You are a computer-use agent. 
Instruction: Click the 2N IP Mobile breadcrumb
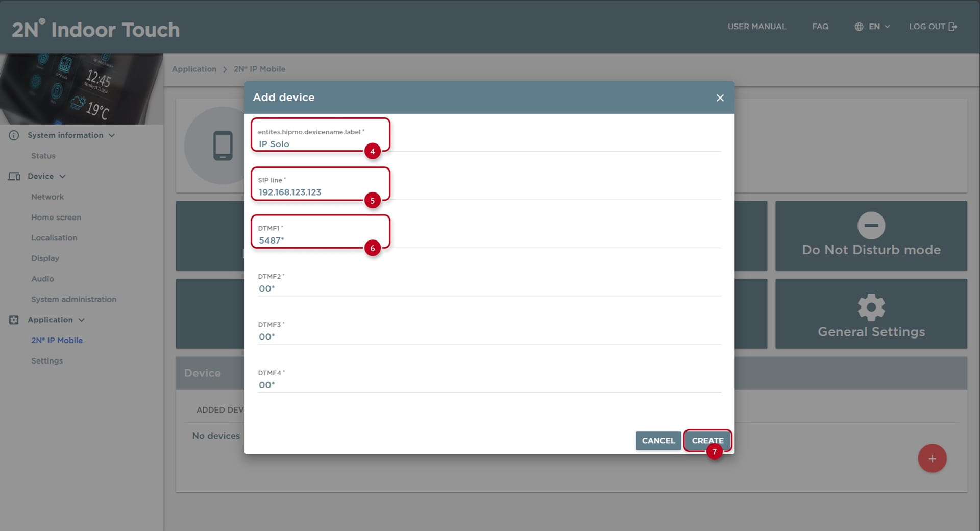(259, 69)
